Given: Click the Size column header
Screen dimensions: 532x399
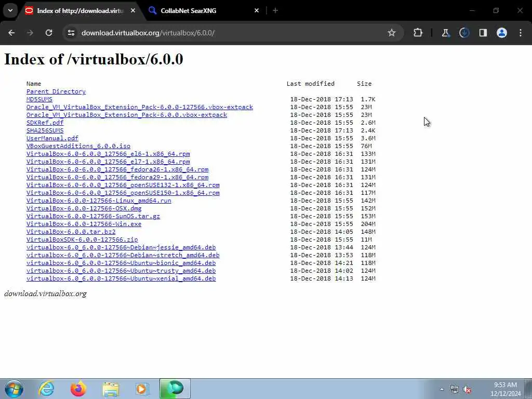Looking at the screenshot, I should (364, 84).
